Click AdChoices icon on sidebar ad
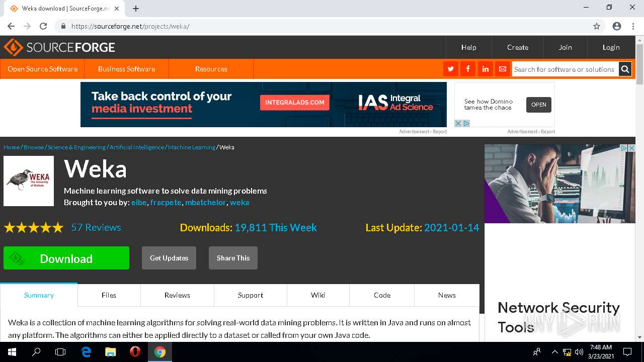 coord(623,148)
